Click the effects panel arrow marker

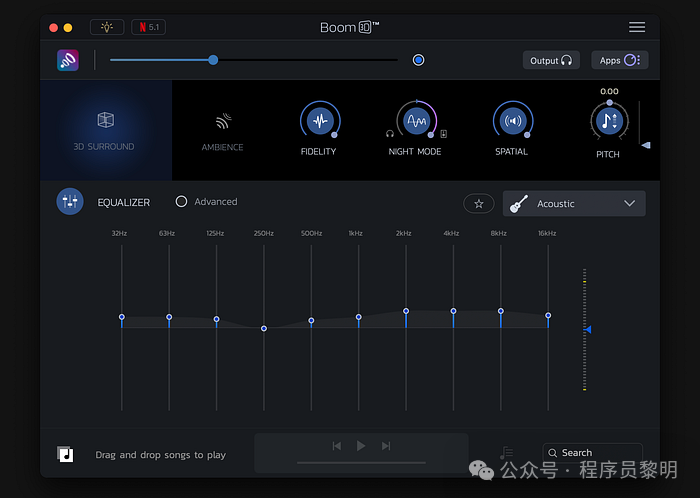(x=646, y=145)
